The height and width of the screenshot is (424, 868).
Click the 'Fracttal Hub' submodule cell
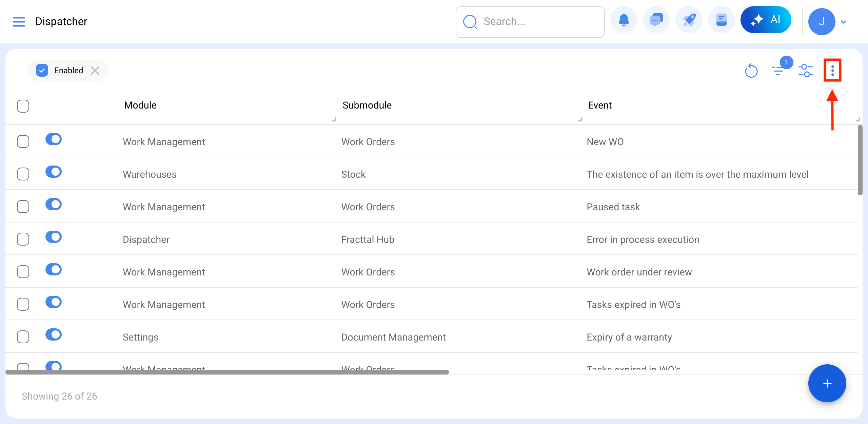click(x=368, y=239)
